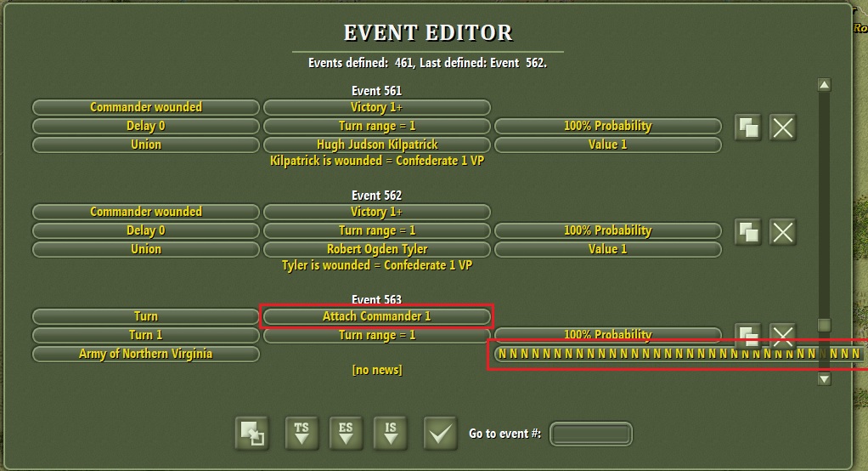Edit news text Tyler is wounded
The image size is (868, 471).
[x=376, y=265]
